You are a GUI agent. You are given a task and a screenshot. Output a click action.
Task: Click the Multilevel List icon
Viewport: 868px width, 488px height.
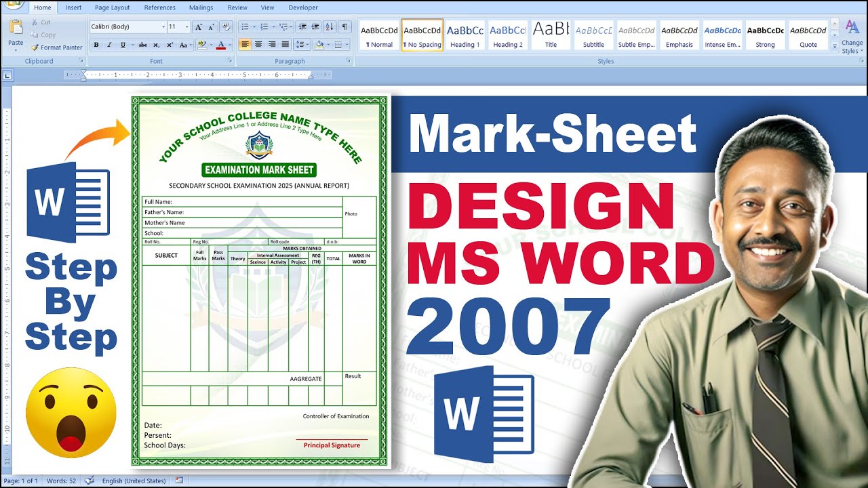coord(283,27)
